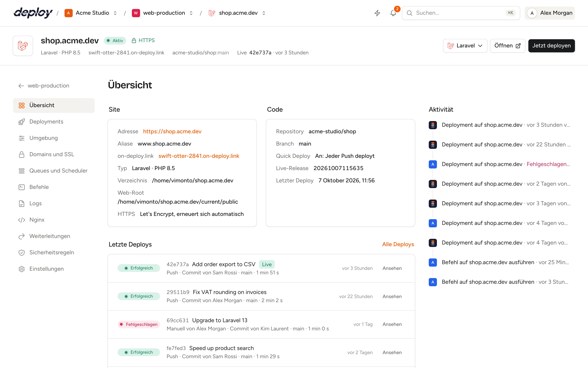Open the Alex Morgan account menu
This screenshot has height=368, width=588.
pos(550,13)
